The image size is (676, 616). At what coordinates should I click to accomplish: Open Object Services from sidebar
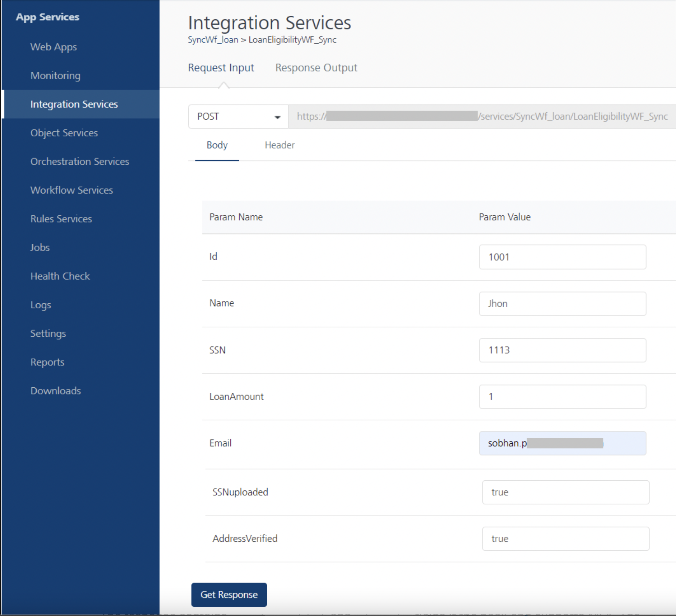pos(64,133)
